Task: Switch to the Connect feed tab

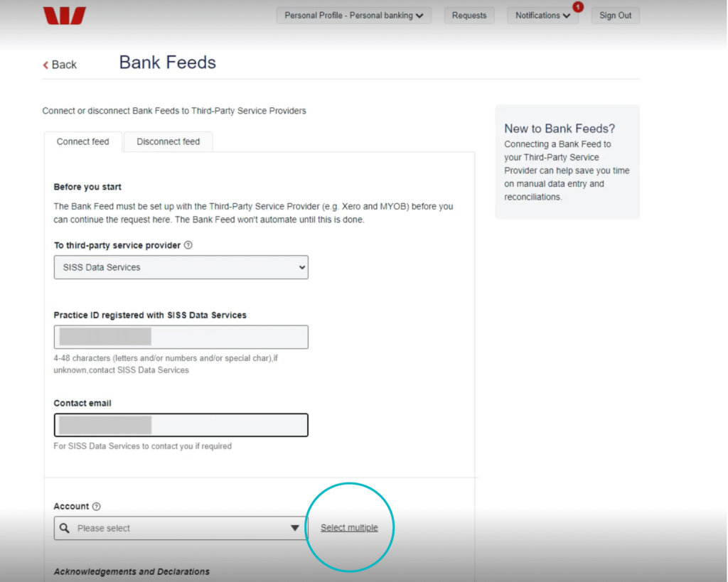Action: click(x=82, y=141)
